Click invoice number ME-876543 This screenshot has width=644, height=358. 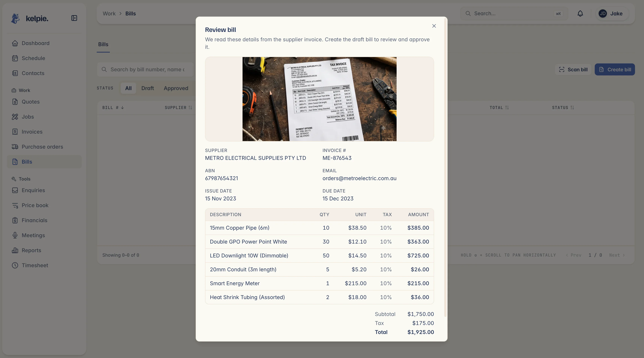point(337,158)
